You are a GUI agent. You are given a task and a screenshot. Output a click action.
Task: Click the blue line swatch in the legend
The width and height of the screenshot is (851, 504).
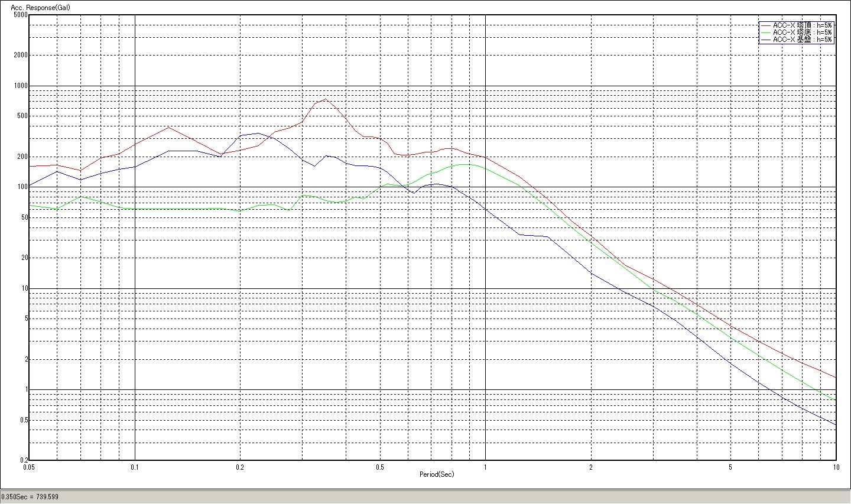[766, 40]
